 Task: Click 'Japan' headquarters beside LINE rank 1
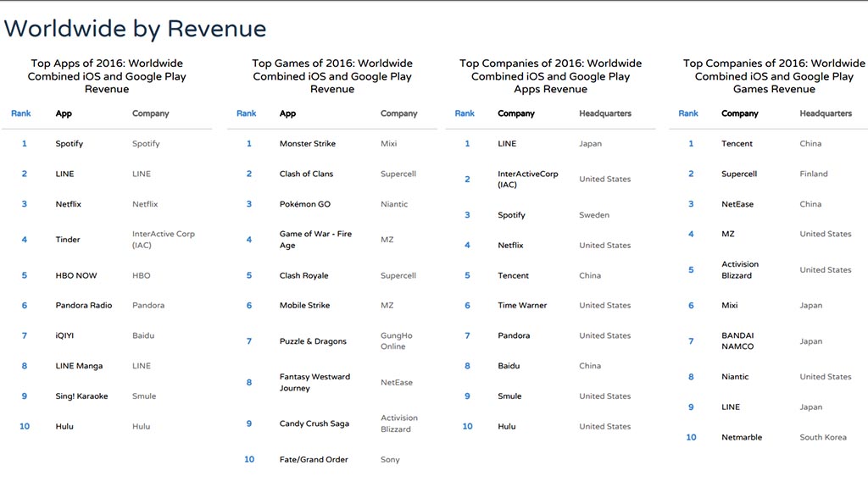[590, 144]
